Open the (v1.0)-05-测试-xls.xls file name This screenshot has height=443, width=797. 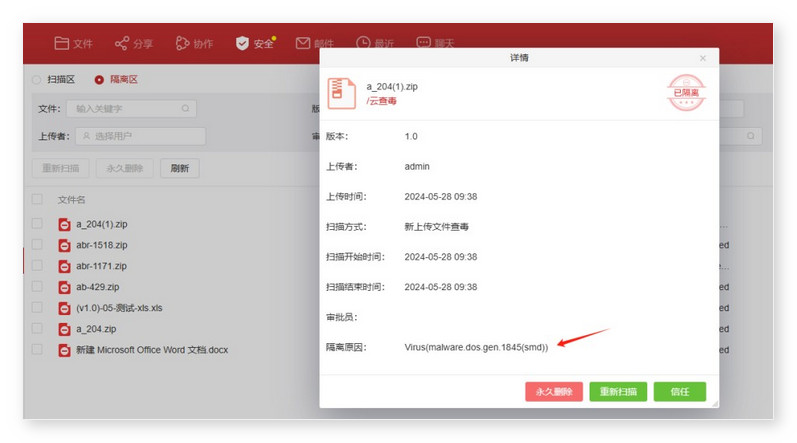pyautogui.click(x=119, y=308)
